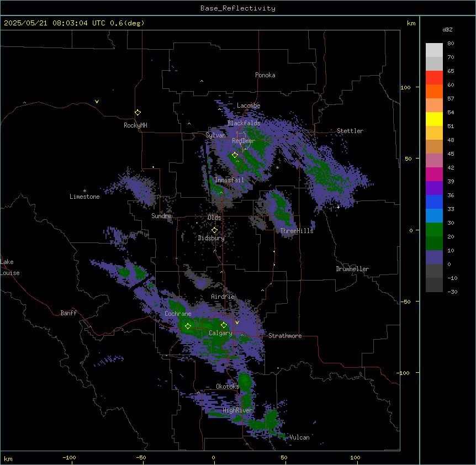Image resolution: width=476 pixels, height=465 pixels.
Task: Select the orange 57-60 dBZ legend swatch
Action: click(434, 92)
